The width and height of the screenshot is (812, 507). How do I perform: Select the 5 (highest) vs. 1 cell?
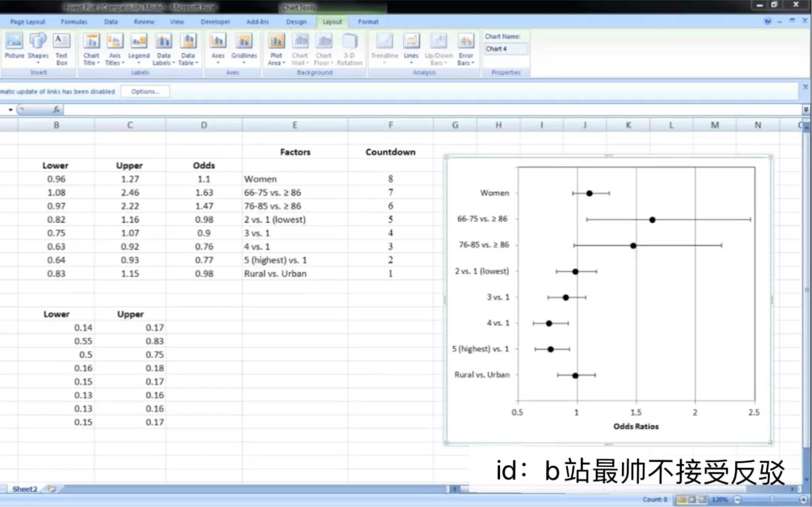[295, 260]
